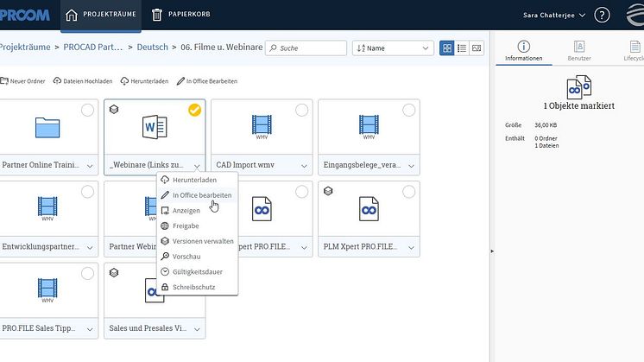Expand Eingangsbelege tile menu chevron

click(411, 166)
